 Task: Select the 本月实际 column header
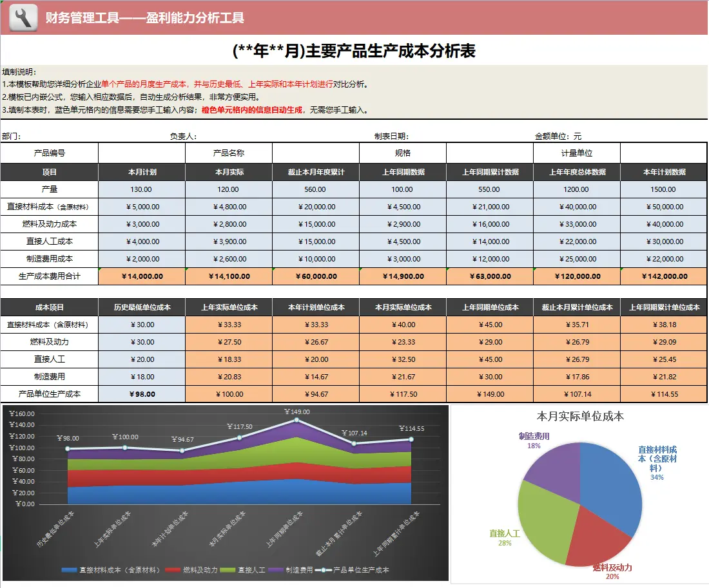coord(229,172)
